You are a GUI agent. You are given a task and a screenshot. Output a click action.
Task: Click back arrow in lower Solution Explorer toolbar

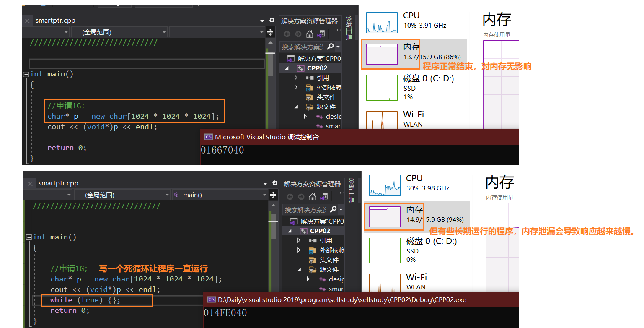(x=290, y=197)
